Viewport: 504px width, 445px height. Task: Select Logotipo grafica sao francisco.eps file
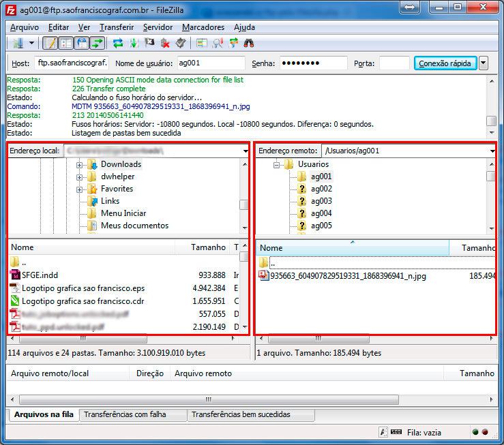83,288
